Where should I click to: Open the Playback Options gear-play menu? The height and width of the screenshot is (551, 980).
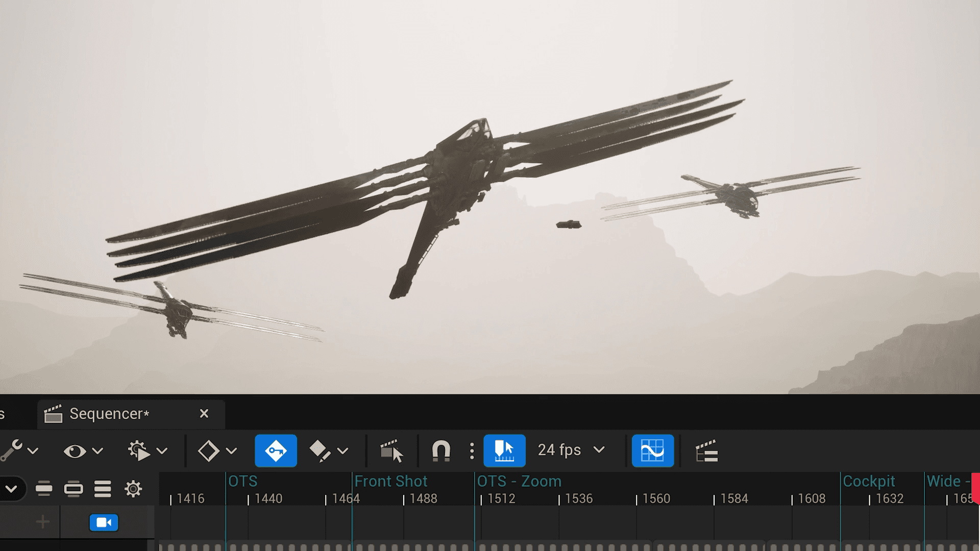coord(147,450)
